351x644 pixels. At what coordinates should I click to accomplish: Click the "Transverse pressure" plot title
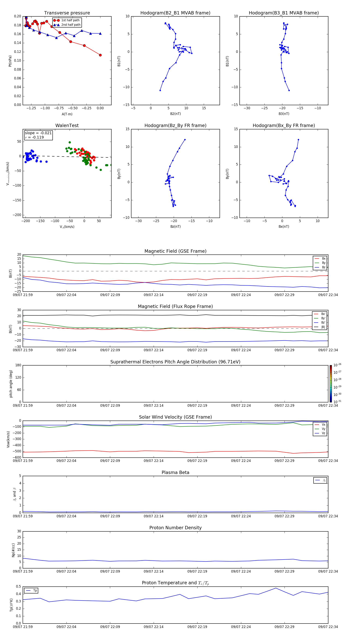click(67, 13)
